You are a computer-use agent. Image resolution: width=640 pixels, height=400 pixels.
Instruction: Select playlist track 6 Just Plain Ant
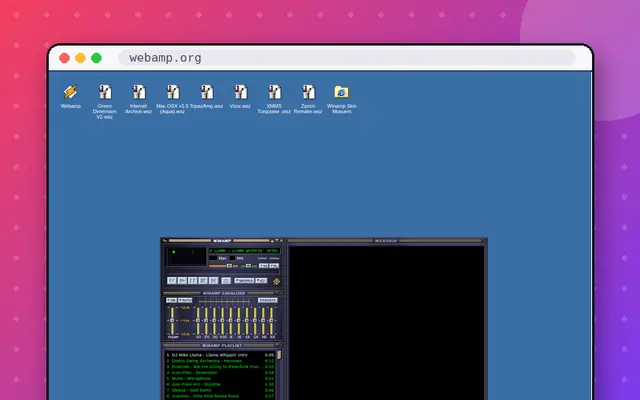coord(220,384)
